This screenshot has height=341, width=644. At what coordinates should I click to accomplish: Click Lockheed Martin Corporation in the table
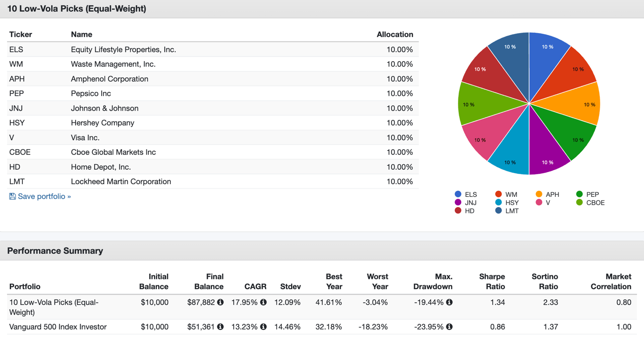pyautogui.click(x=121, y=181)
